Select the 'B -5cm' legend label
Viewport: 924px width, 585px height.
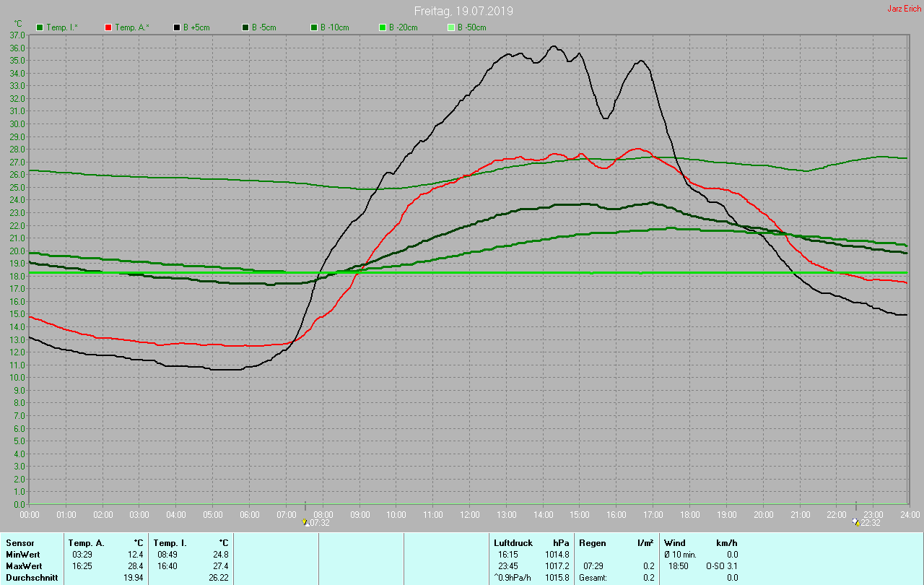[x=265, y=27]
